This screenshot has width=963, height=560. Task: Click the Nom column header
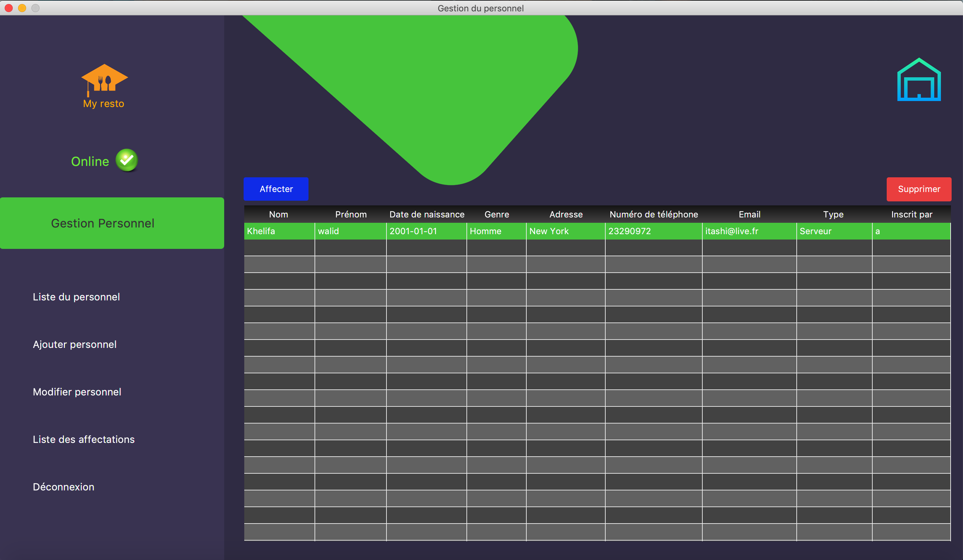coord(278,214)
